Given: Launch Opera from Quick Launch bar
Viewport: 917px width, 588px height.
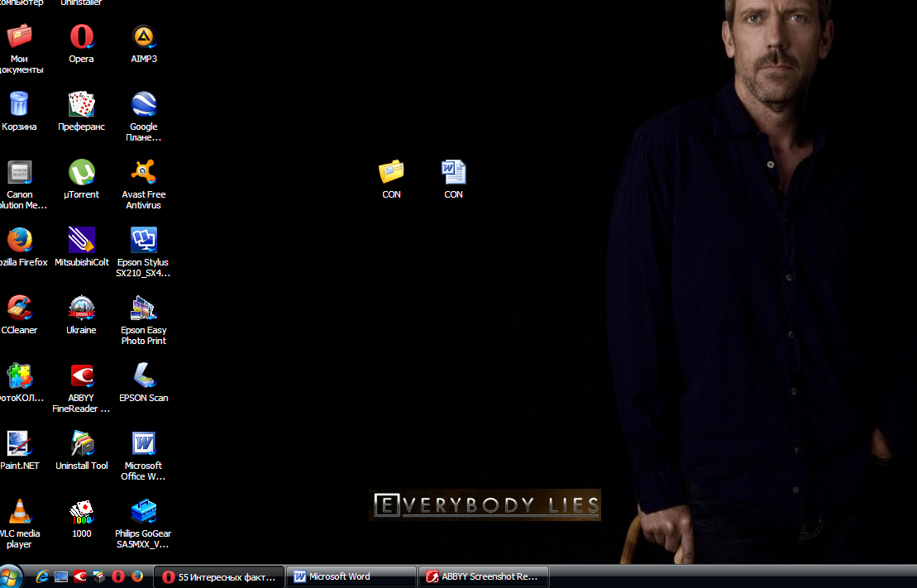Looking at the screenshot, I should tap(118, 577).
